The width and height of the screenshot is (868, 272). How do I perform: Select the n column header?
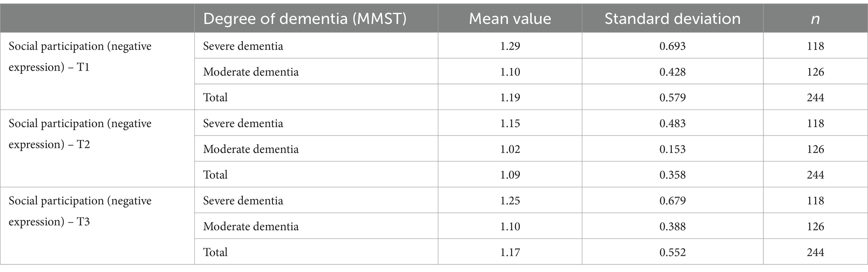815,19
